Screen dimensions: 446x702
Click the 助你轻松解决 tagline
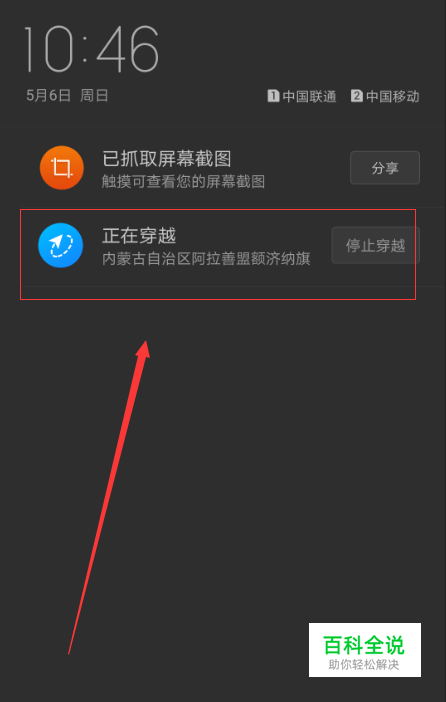click(x=364, y=665)
